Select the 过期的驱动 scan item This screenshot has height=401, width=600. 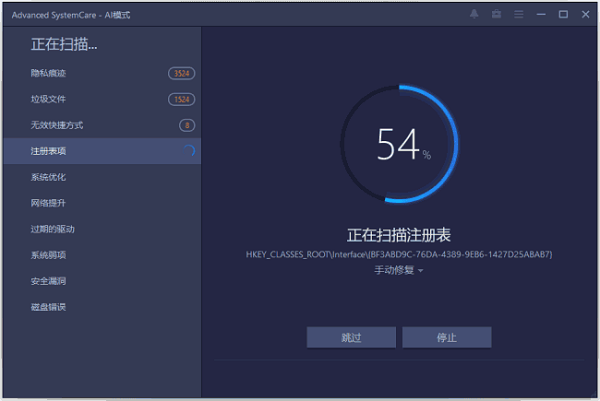pos(102,229)
